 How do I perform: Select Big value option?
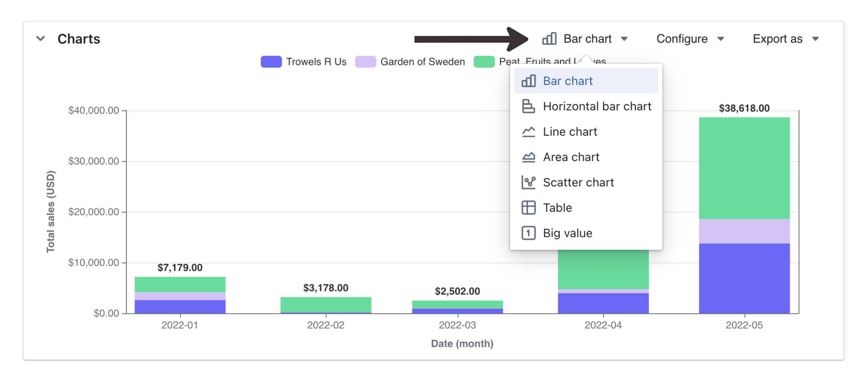coord(586,233)
